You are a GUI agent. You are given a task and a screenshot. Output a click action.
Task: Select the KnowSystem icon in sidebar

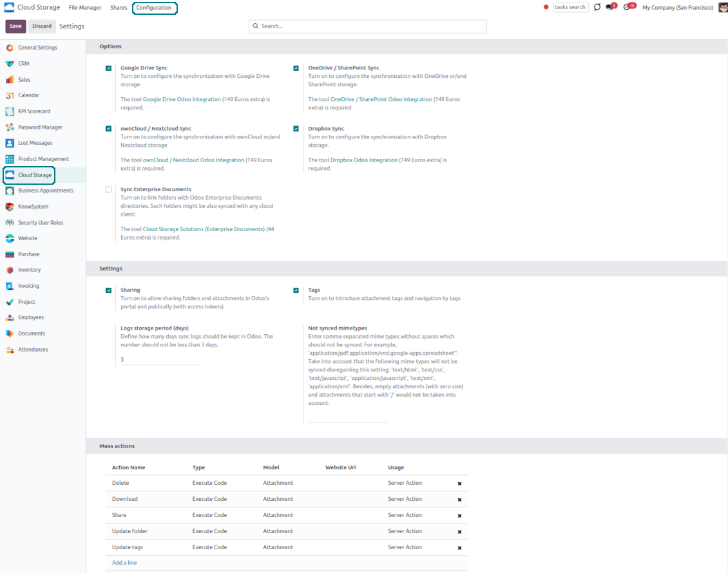point(10,207)
